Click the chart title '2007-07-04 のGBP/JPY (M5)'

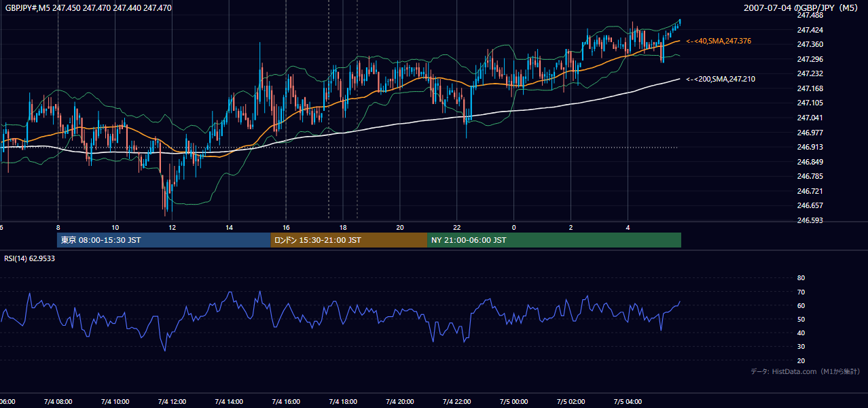802,8
